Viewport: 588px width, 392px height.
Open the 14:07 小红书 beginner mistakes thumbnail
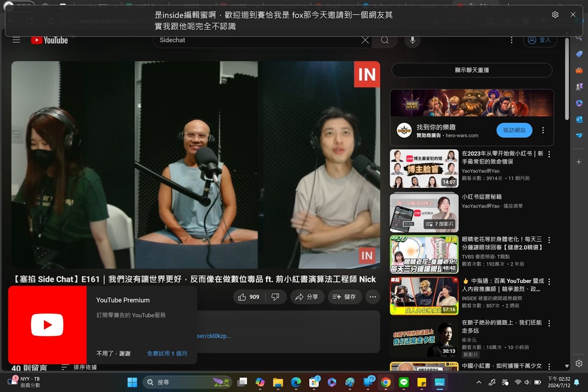click(x=424, y=169)
